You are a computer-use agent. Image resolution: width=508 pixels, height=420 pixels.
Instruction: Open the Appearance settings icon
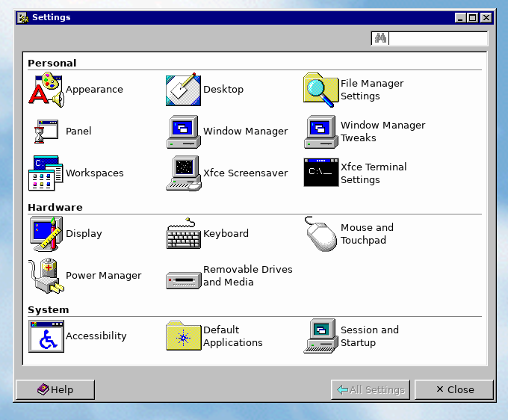(x=46, y=90)
